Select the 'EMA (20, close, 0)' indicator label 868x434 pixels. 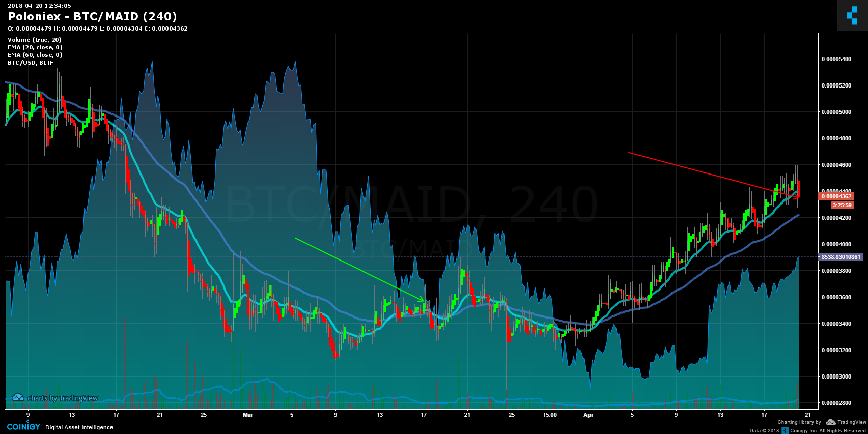tap(35, 47)
